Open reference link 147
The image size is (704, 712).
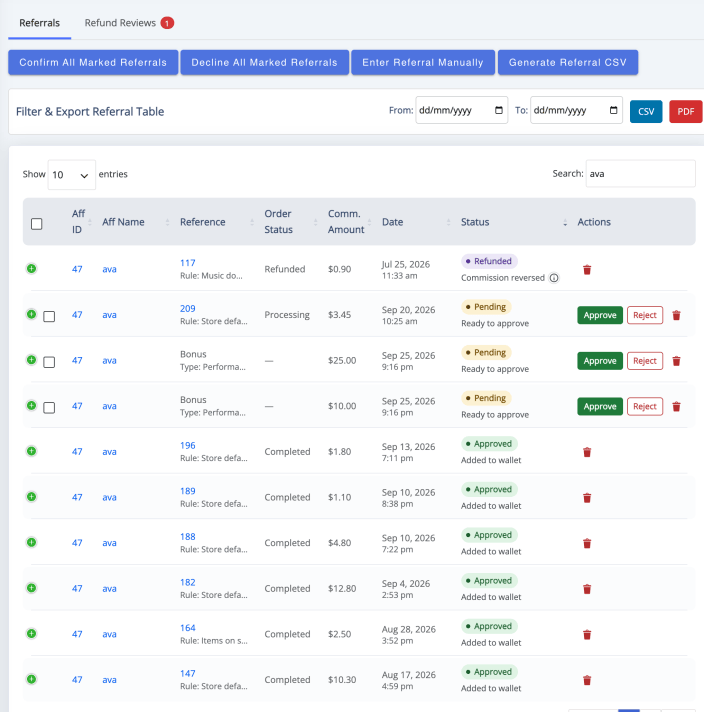coord(188,673)
